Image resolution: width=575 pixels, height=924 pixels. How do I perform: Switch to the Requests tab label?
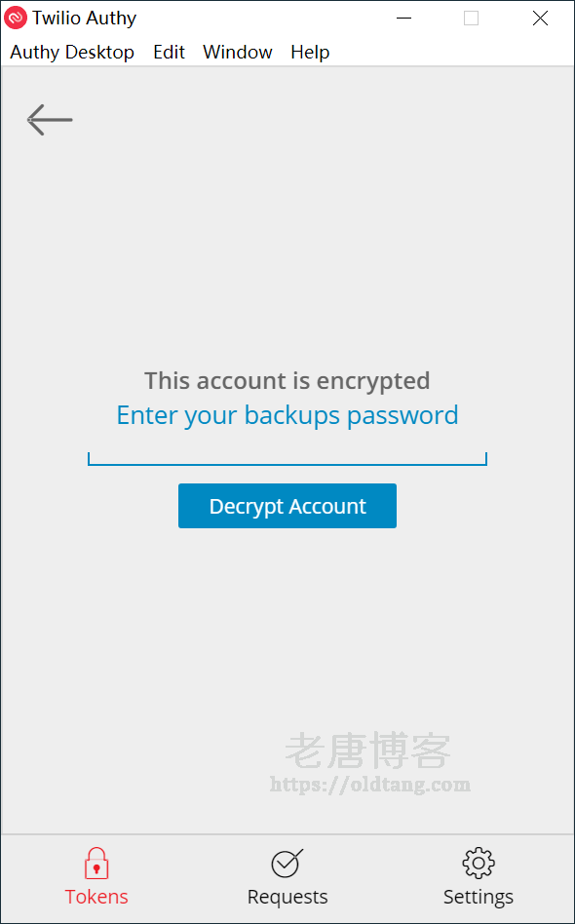point(287,898)
